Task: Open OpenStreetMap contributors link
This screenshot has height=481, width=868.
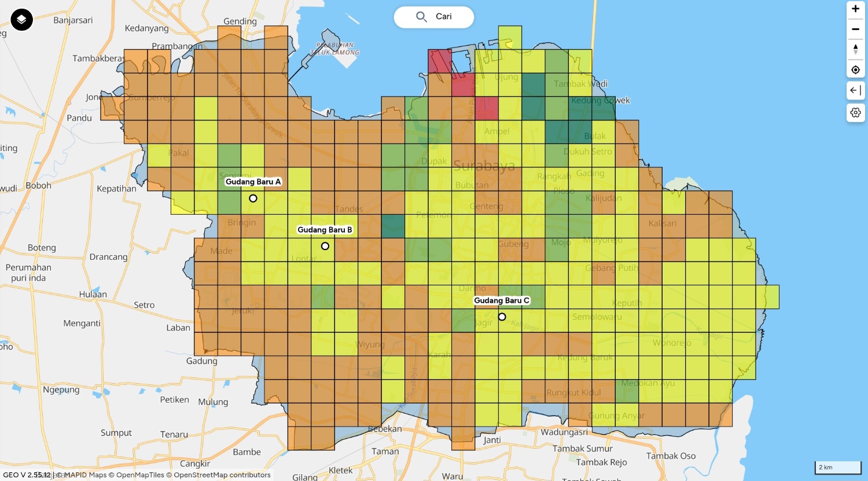Action: tap(222, 475)
